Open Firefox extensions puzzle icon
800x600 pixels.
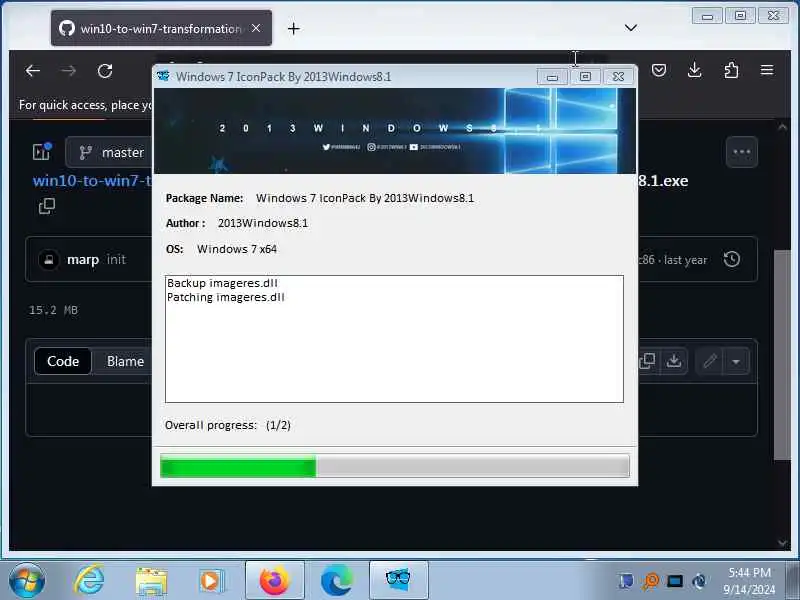pyautogui.click(x=731, y=70)
